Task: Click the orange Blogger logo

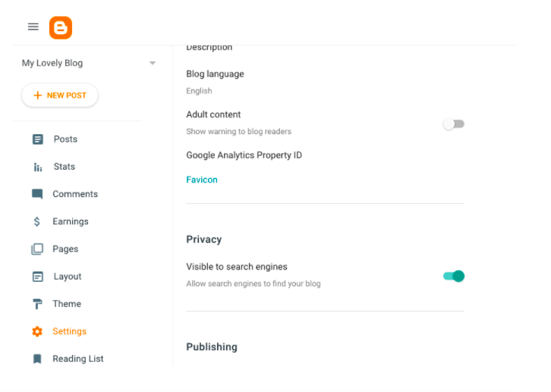Action: point(61,27)
